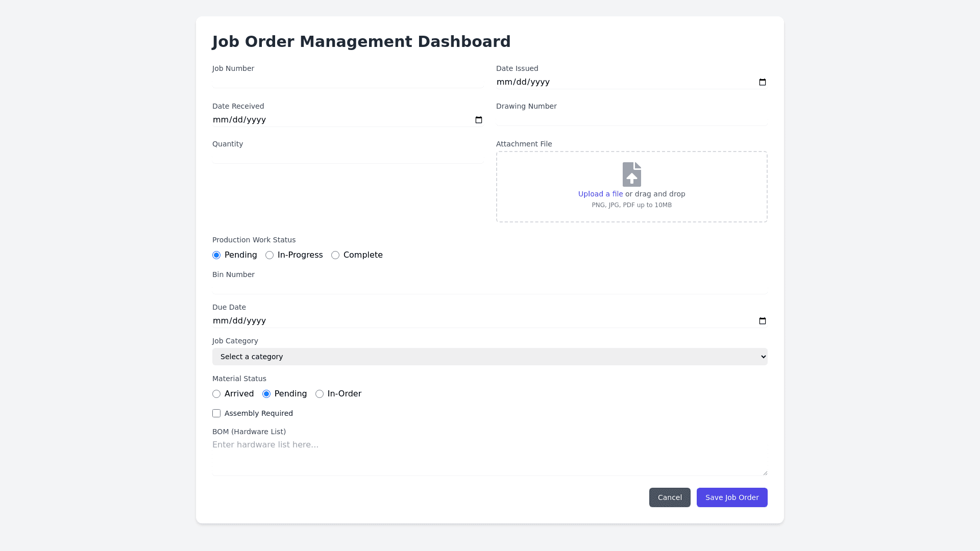980x551 pixels.
Task: Choose Pending under Material Status
Action: (266, 394)
